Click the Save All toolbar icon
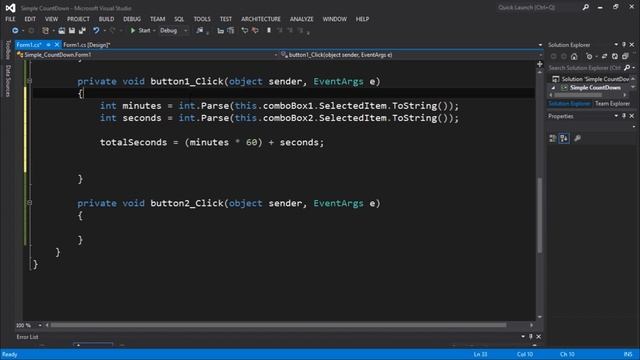 [82, 31]
